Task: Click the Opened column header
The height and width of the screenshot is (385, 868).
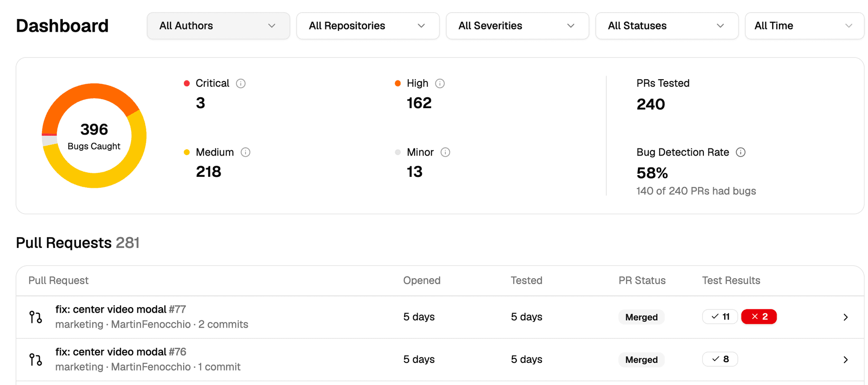Action: 422,280
